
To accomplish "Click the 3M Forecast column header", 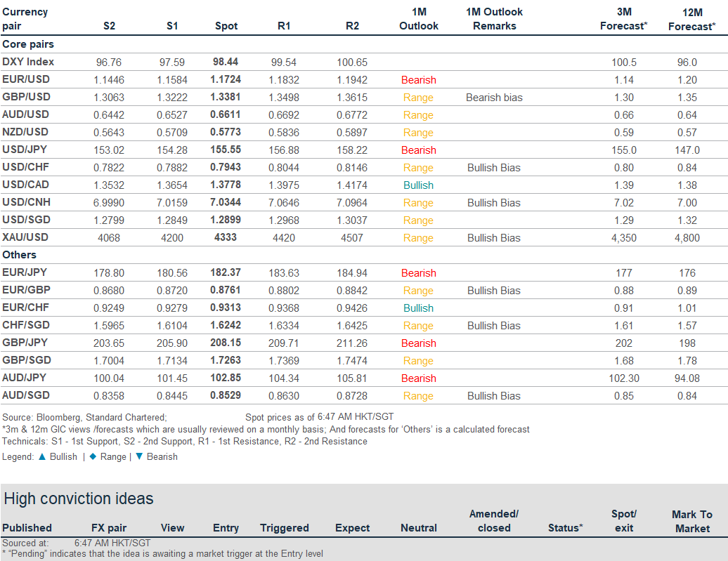I will pos(623,19).
